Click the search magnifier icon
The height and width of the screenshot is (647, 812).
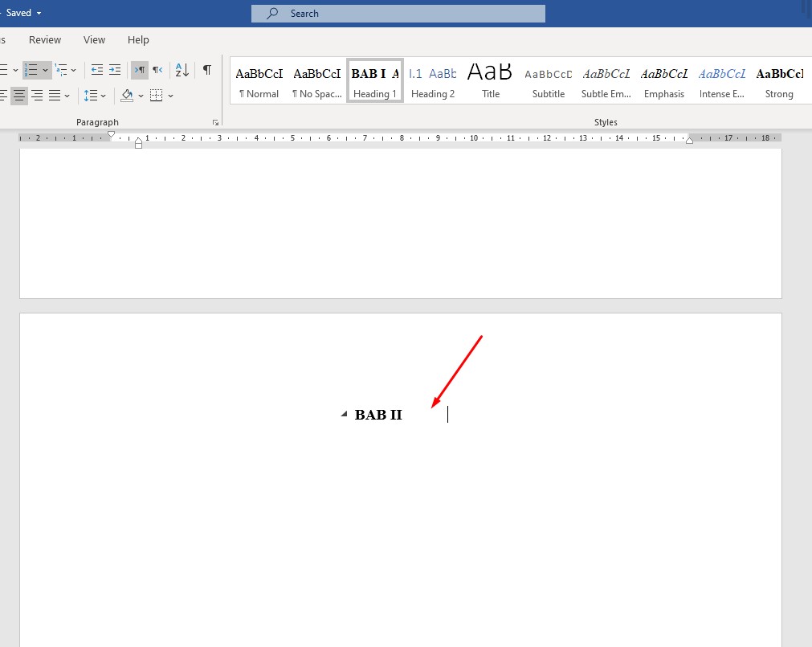[272, 14]
